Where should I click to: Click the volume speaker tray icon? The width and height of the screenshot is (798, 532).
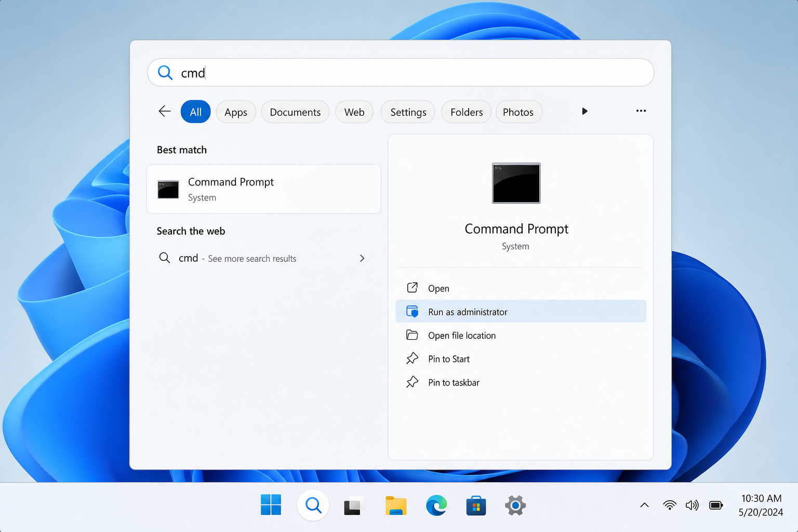692,505
